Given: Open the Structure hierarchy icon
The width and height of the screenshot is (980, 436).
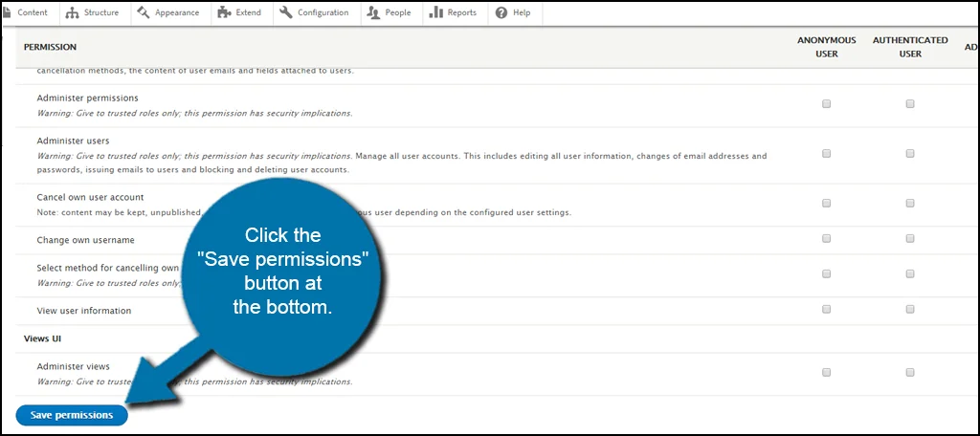Looking at the screenshot, I should coord(74,12).
